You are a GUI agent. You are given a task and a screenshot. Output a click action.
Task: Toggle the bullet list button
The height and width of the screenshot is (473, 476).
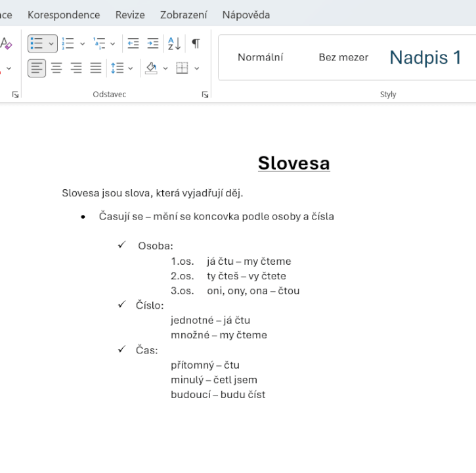[37, 43]
